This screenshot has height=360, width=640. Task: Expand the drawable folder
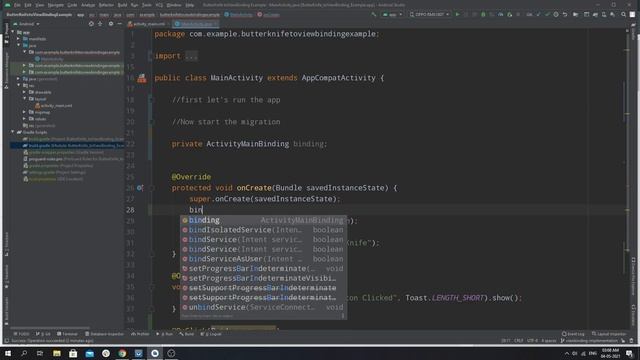(x=24, y=92)
